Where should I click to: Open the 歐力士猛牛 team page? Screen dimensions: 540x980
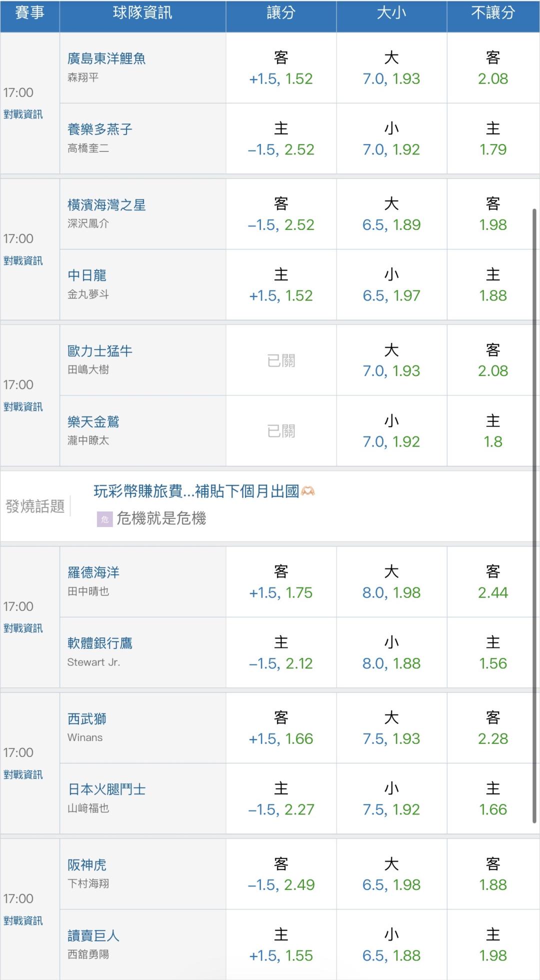(100, 351)
